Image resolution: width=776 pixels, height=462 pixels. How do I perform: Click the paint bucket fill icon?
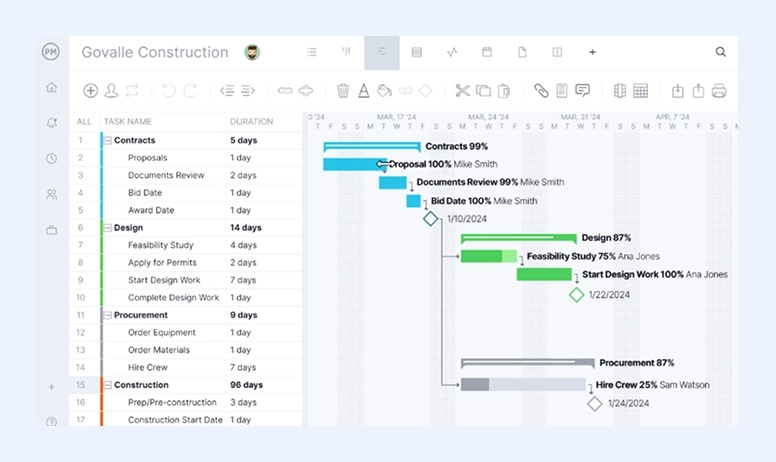(384, 91)
